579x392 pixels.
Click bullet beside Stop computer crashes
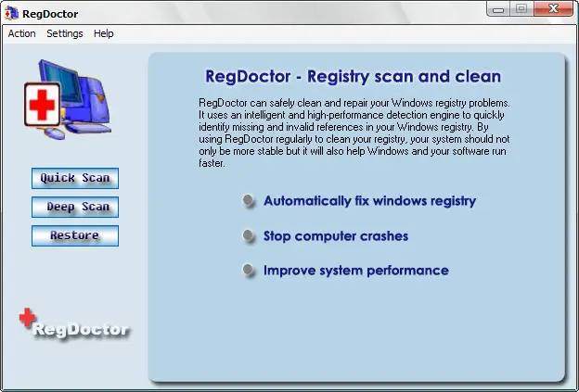point(249,235)
